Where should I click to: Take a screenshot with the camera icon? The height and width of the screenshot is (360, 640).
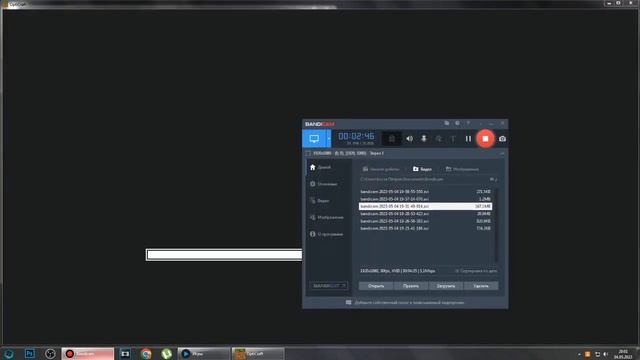point(502,139)
